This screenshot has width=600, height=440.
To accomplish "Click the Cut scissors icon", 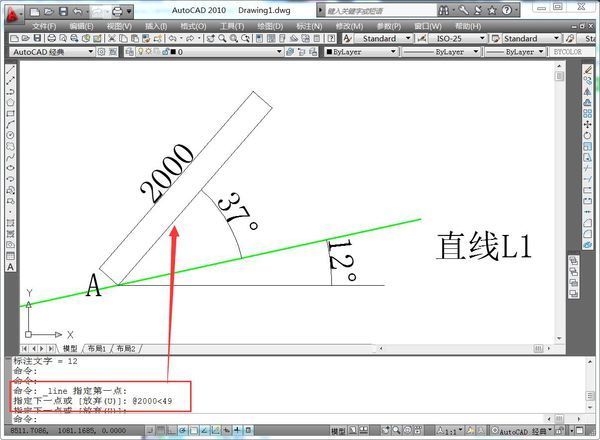I will [x=112, y=38].
